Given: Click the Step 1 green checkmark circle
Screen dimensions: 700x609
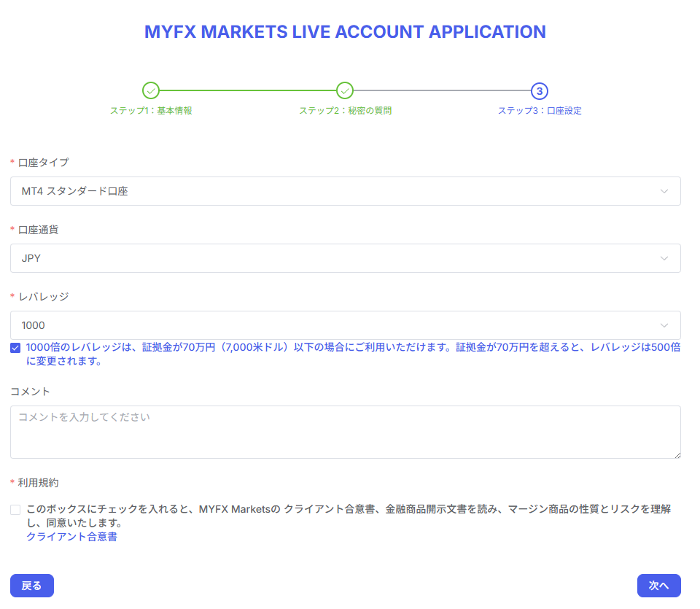Looking at the screenshot, I should pos(151,90).
